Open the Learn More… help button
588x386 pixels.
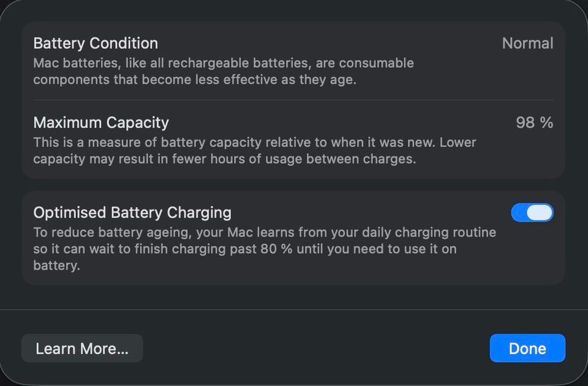point(82,349)
